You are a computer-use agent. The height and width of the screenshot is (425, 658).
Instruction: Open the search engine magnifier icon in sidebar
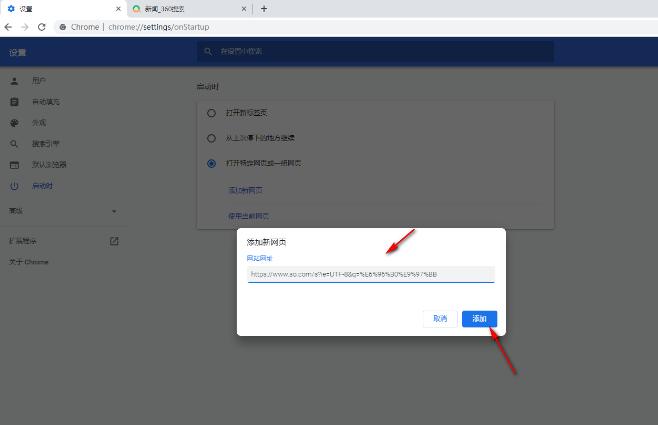[14, 143]
